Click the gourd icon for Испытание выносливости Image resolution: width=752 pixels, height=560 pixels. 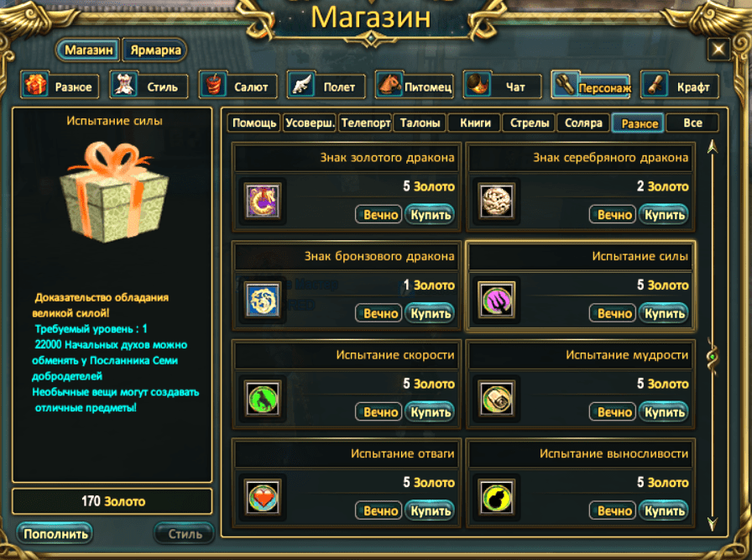click(496, 498)
